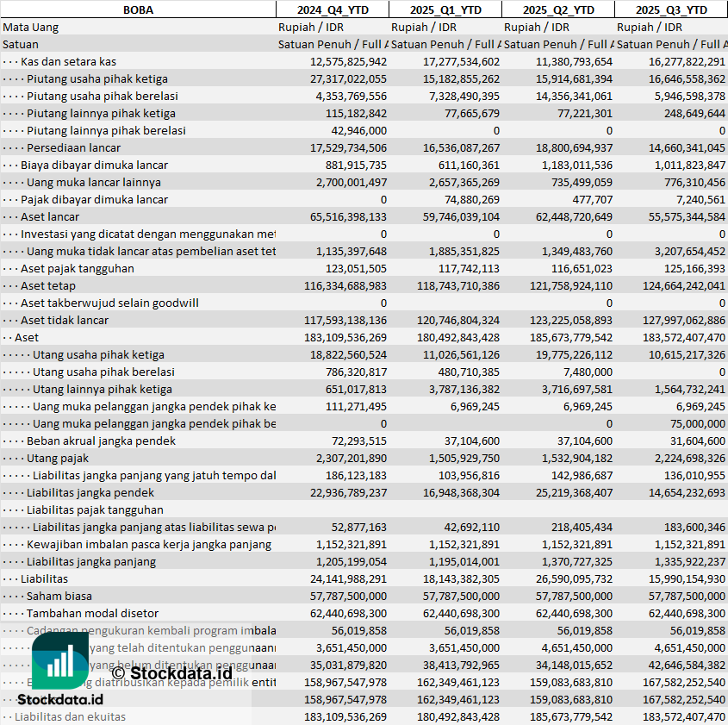The height and width of the screenshot is (725, 728).
Task: Click cell 18,800,694,937
Action: [x=574, y=147]
